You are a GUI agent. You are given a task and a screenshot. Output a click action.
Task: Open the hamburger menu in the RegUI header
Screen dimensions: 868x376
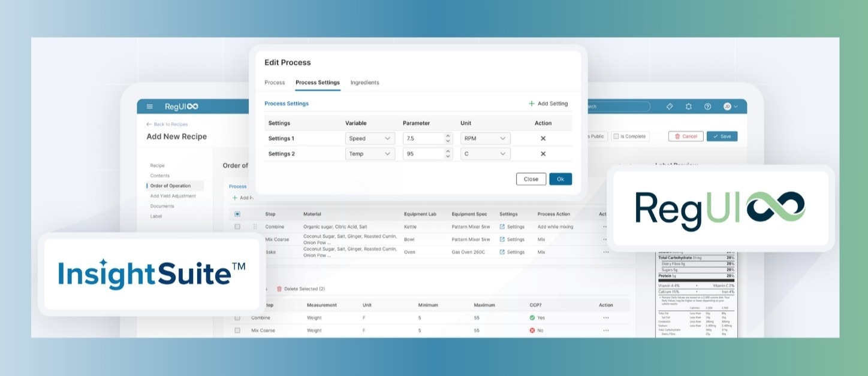[x=150, y=107]
